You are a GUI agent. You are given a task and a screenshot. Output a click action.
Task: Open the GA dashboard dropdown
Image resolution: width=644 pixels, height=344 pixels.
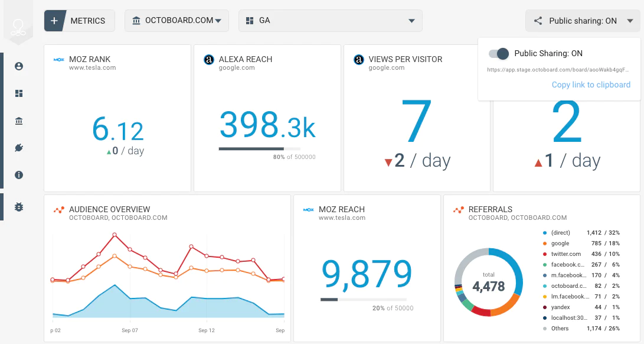tap(330, 21)
